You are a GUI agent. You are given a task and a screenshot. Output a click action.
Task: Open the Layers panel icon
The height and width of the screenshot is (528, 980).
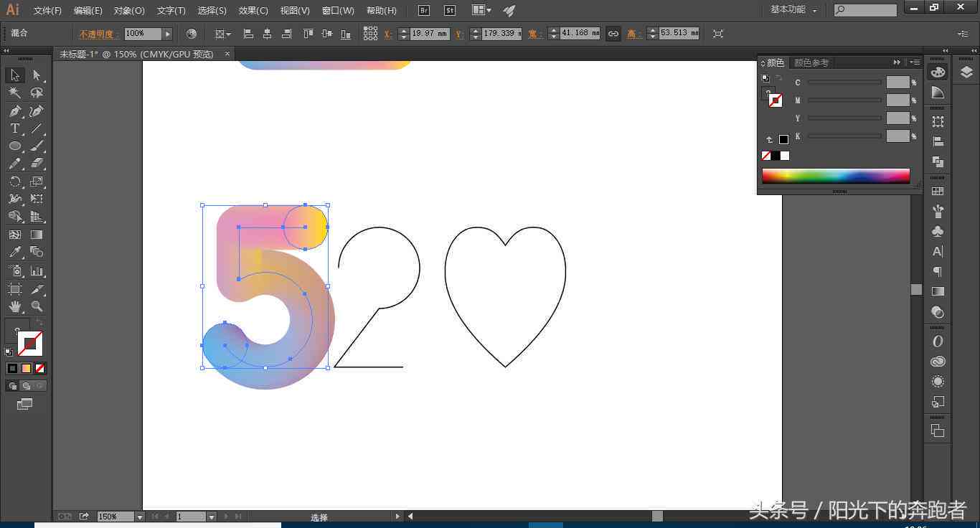(x=966, y=72)
